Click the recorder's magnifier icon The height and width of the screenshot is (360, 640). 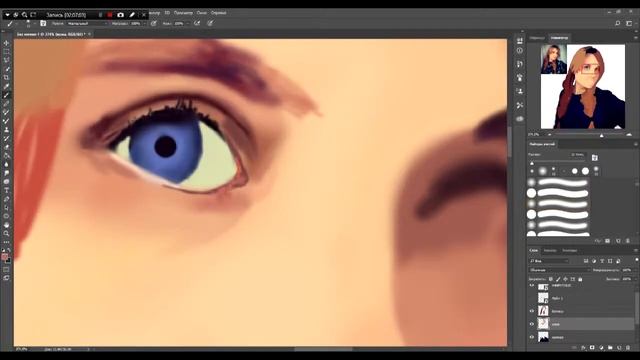click(24, 15)
